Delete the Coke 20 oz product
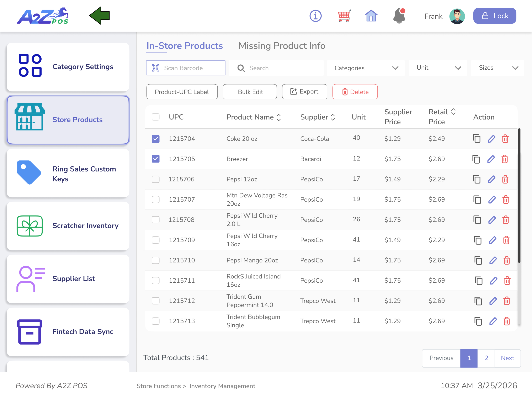Image resolution: width=532 pixels, height=399 pixels. pyautogui.click(x=505, y=139)
